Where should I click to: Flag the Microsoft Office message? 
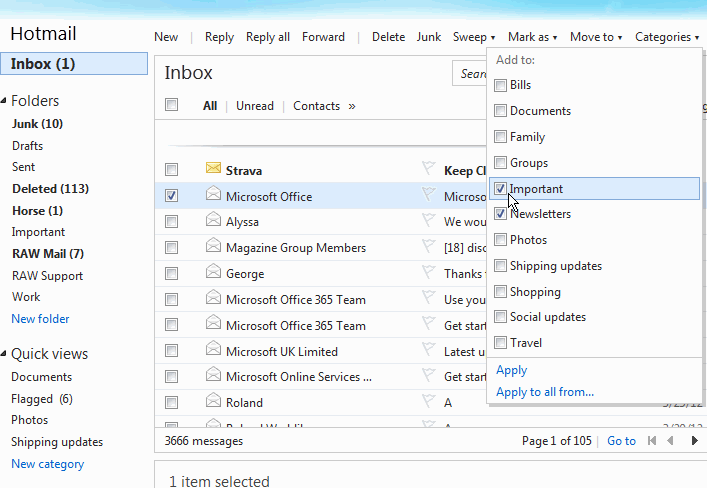tap(428, 194)
